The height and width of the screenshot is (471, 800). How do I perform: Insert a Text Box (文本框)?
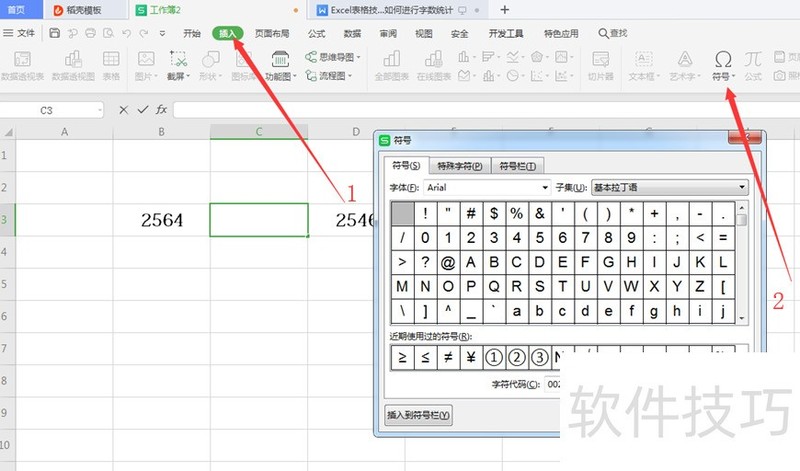click(644, 66)
